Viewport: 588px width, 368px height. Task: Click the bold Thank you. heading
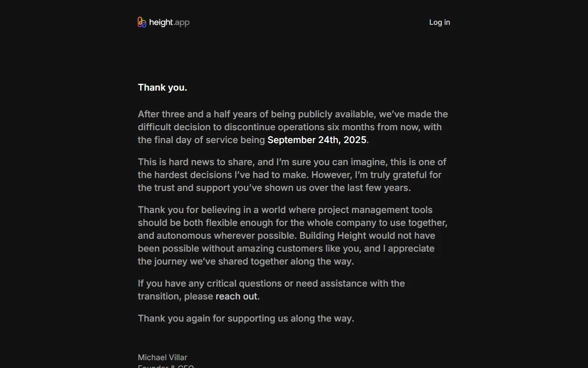[163, 87]
